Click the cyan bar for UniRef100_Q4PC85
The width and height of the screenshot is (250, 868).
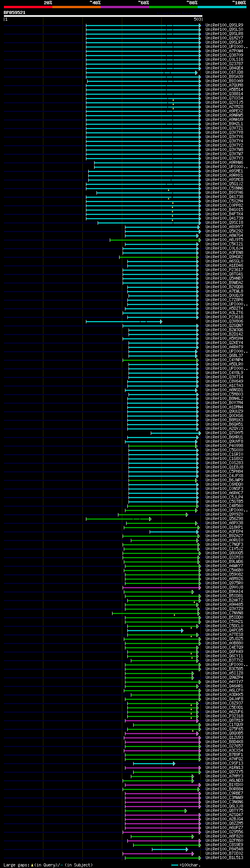tap(155, 630)
